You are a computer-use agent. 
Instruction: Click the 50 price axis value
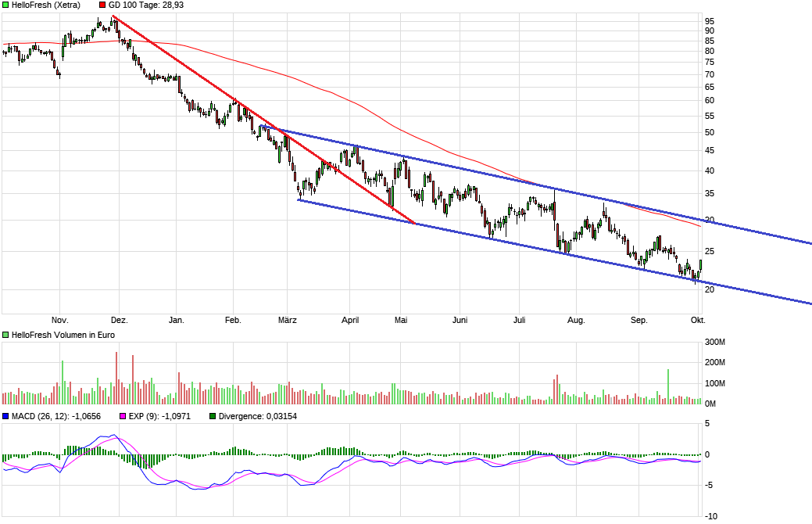[x=710, y=133]
